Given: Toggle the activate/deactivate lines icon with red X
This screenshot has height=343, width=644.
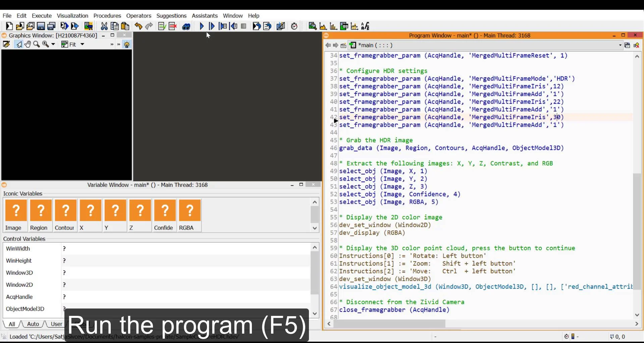Looking at the screenshot, I should (173, 26).
